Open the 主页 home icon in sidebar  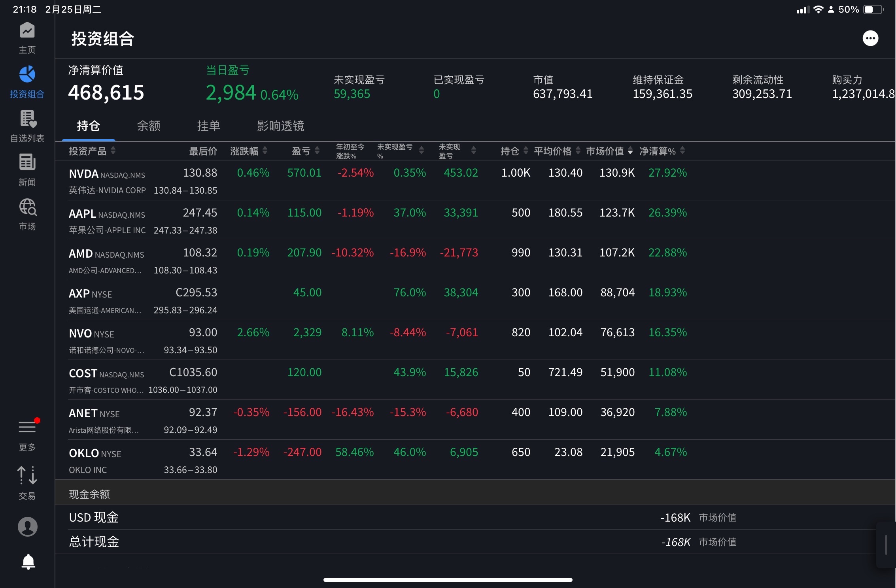(x=27, y=30)
